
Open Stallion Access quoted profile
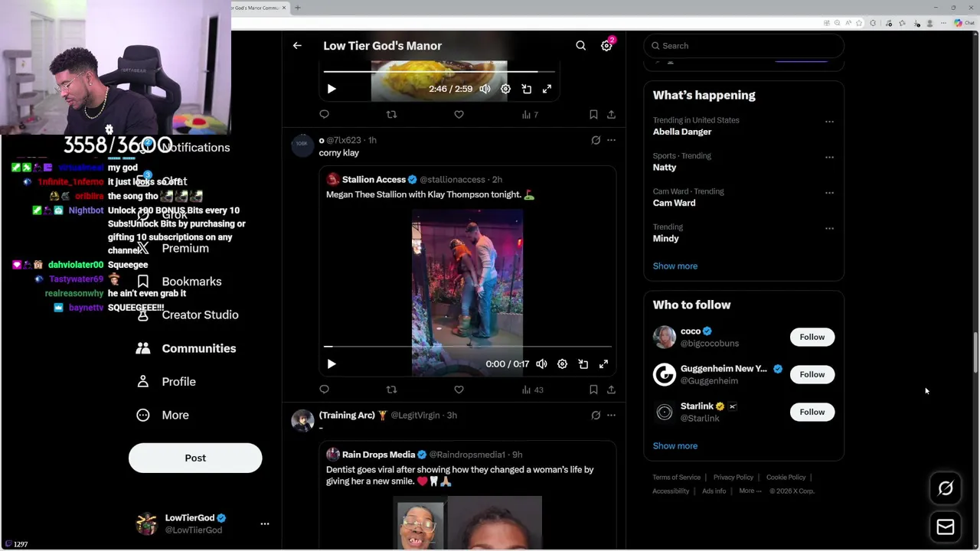(x=374, y=179)
